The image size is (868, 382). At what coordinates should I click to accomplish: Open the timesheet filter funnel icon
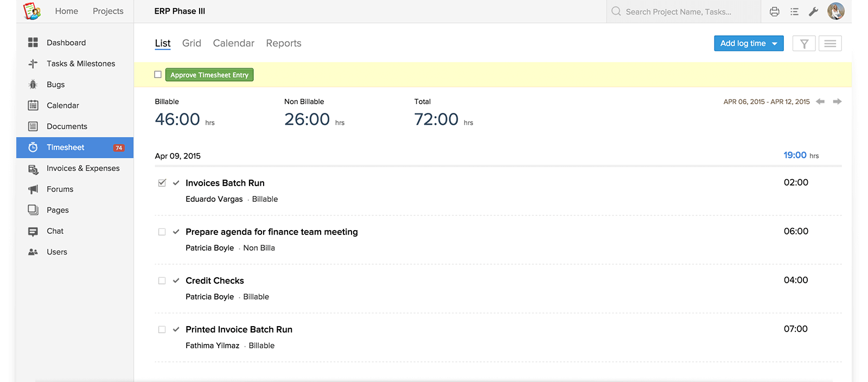click(x=804, y=43)
